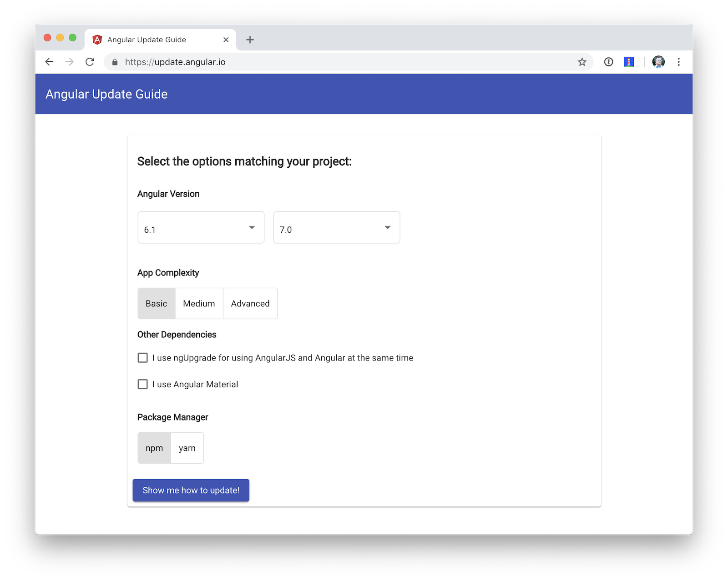Choose yarn as package manager
Image resolution: width=728 pixels, height=581 pixels.
point(187,448)
